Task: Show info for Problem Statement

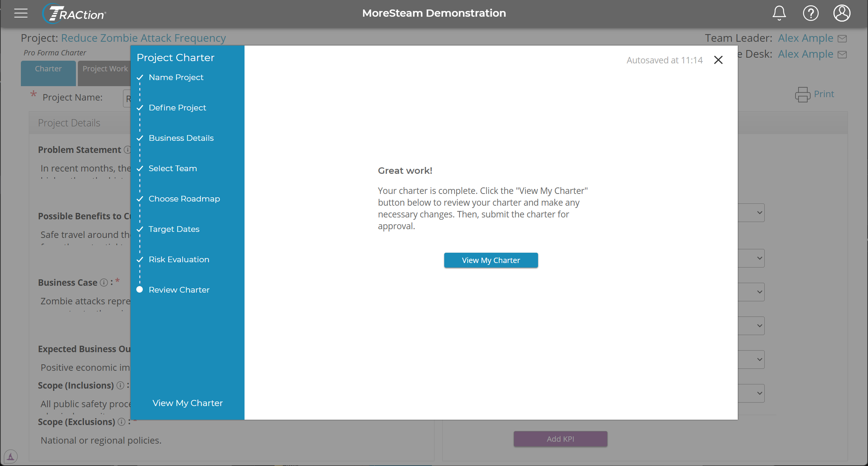Action: coord(127,150)
